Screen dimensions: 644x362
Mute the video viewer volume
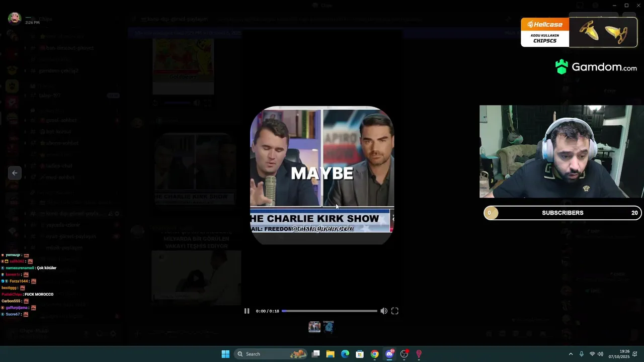point(384,311)
